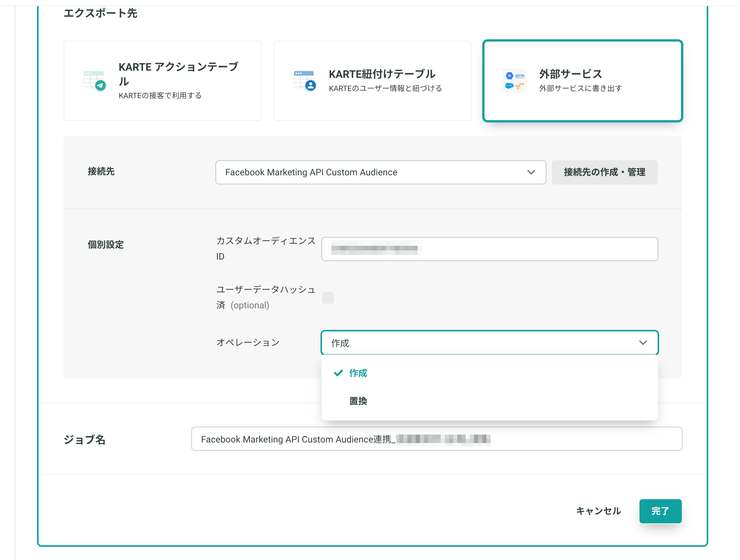Click the external services logos icon

click(515, 81)
